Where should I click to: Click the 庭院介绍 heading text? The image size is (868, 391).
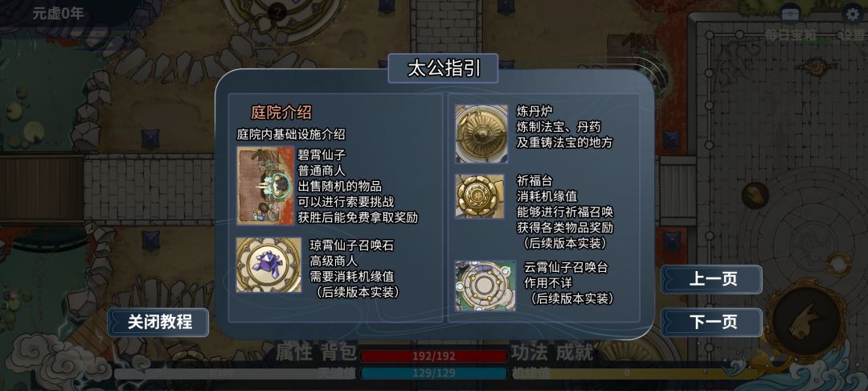pos(281,113)
